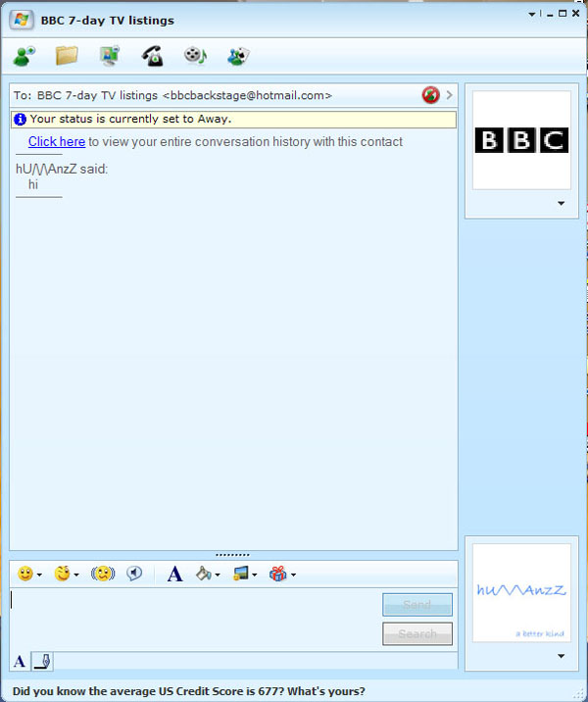Click the 'hU/\/\AnzZ said:' text
The width and height of the screenshot is (588, 702).
pos(62,169)
